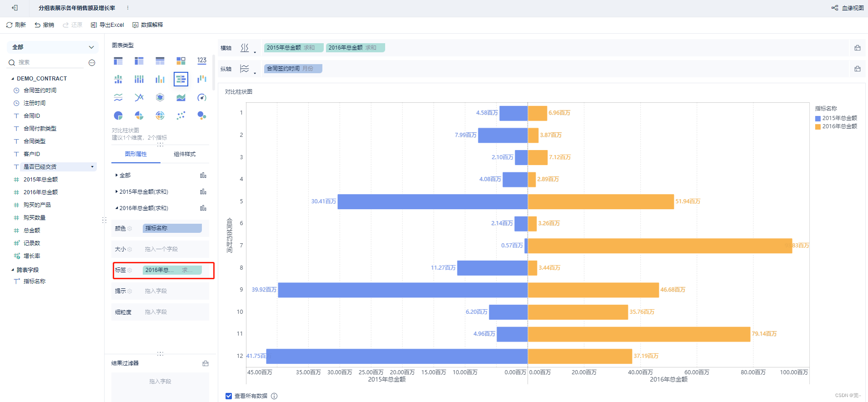
Task: Open the 全部 table selector dropdown
Action: pyautogui.click(x=53, y=47)
